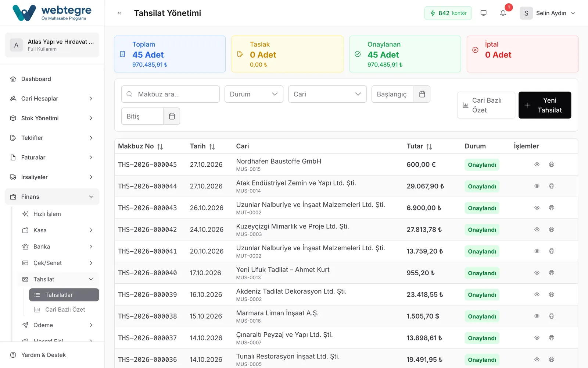Image resolution: width=588 pixels, height=368 pixels.
Task: Open the Durum filter dropdown
Action: [254, 94]
